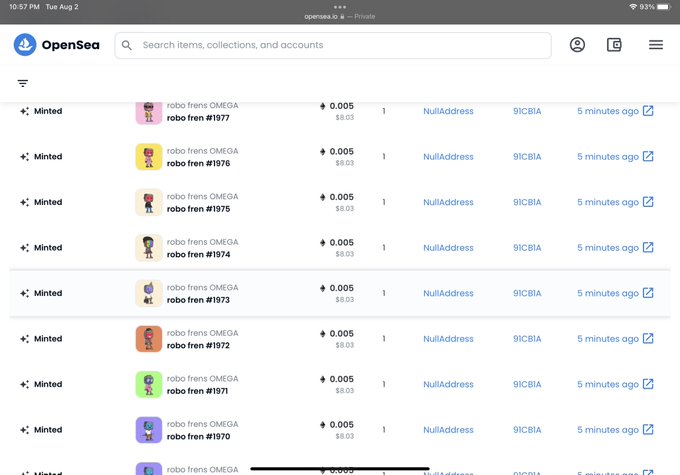This screenshot has height=475, width=680.
Task: Open robo fren #1972 orange thumbnail
Action: click(149, 339)
